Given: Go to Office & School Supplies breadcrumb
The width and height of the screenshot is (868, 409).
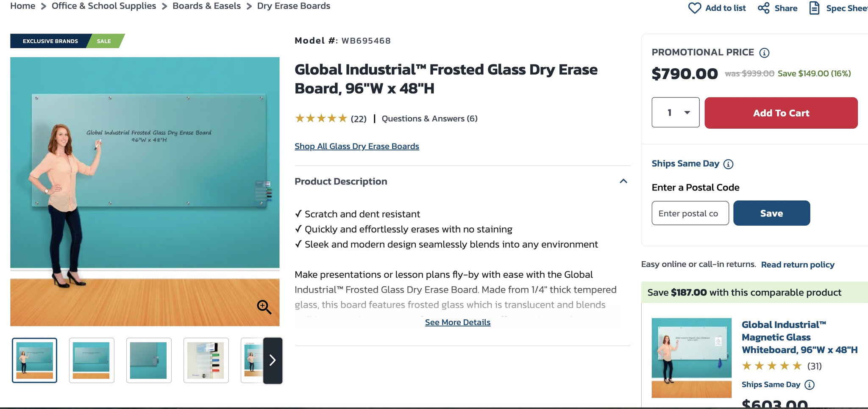Looking at the screenshot, I should 104,6.
